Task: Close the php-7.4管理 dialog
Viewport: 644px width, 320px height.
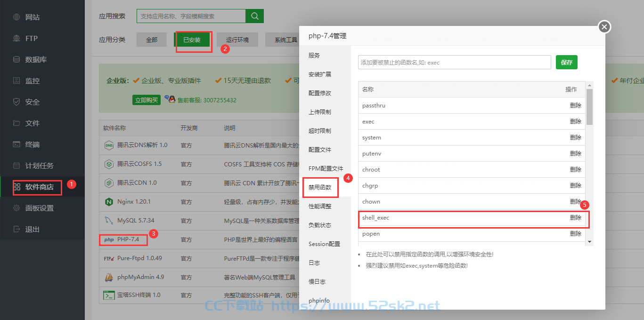Action: point(604,27)
